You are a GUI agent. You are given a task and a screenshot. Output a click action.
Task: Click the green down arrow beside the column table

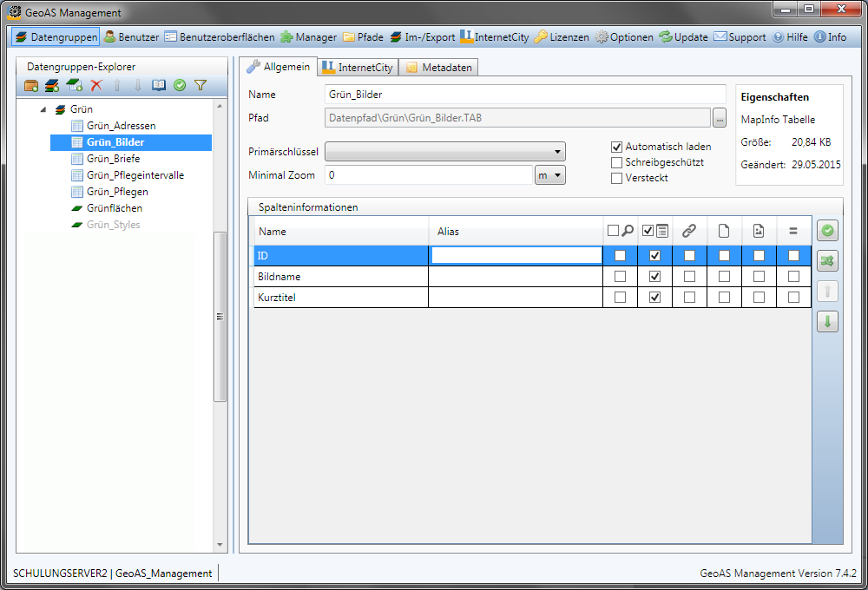(x=827, y=322)
